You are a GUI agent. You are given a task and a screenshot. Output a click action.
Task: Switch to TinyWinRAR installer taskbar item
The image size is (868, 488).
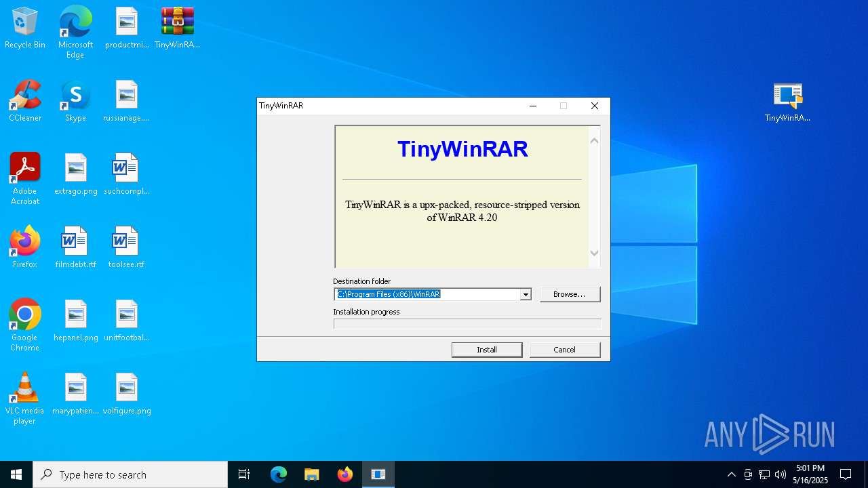[378, 474]
